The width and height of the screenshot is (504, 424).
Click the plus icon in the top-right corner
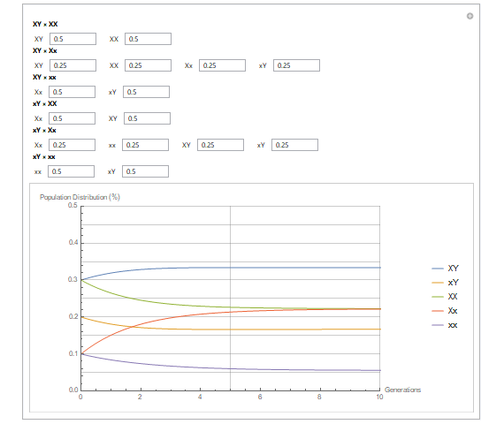click(x=470, y=16)
